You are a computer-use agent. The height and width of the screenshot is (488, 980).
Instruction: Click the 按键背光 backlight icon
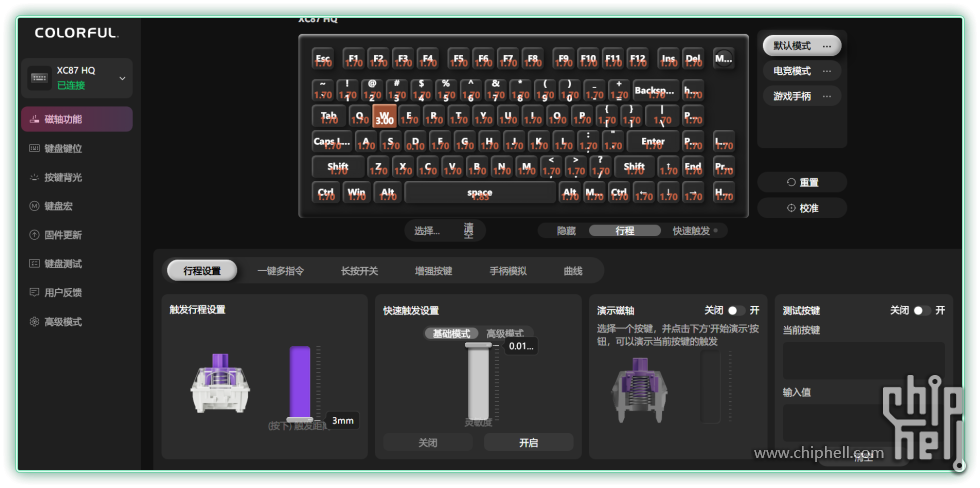[34, 177]
